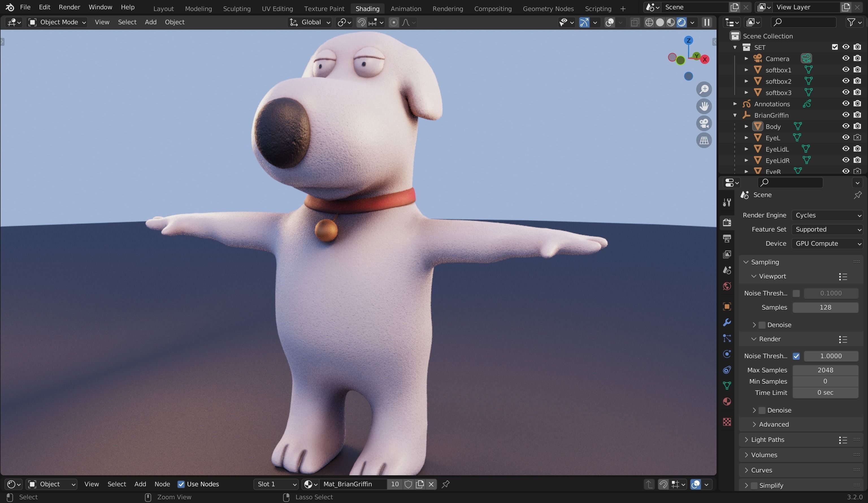
Task: Toggle show gizmo icon
Action: [584, 22]
